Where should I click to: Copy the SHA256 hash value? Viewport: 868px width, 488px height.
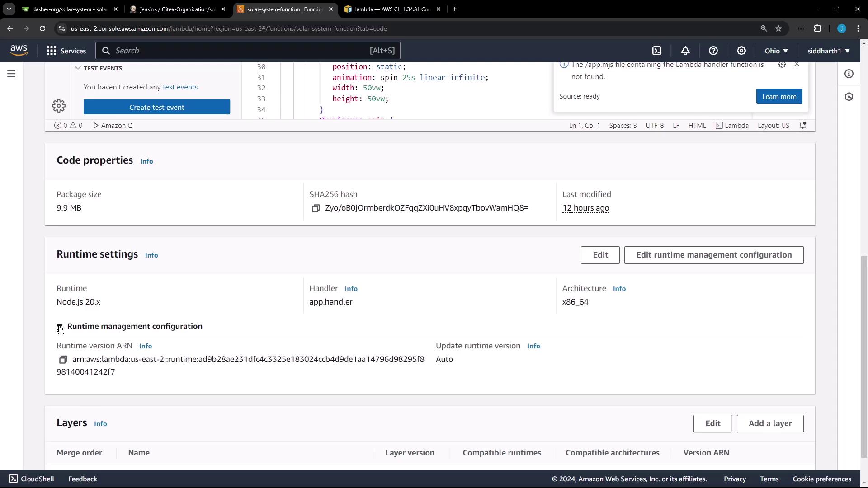[x=316, y=208]
